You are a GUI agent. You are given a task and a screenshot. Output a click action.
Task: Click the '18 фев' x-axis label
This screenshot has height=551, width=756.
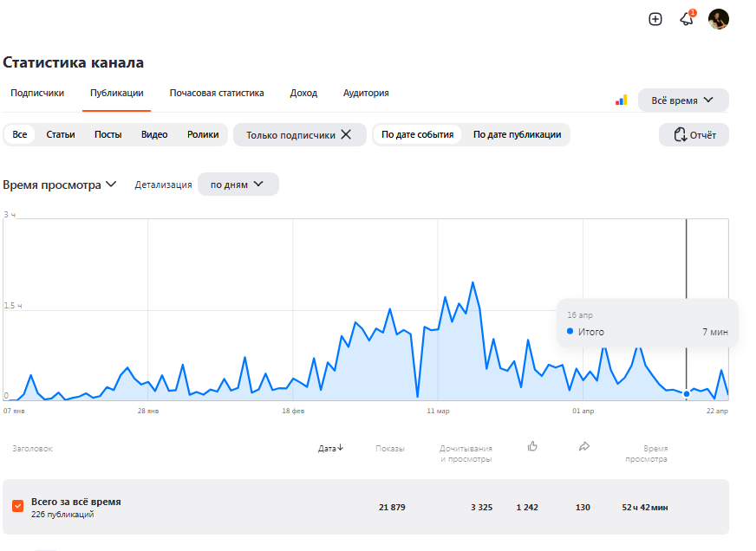pos(293,411)
